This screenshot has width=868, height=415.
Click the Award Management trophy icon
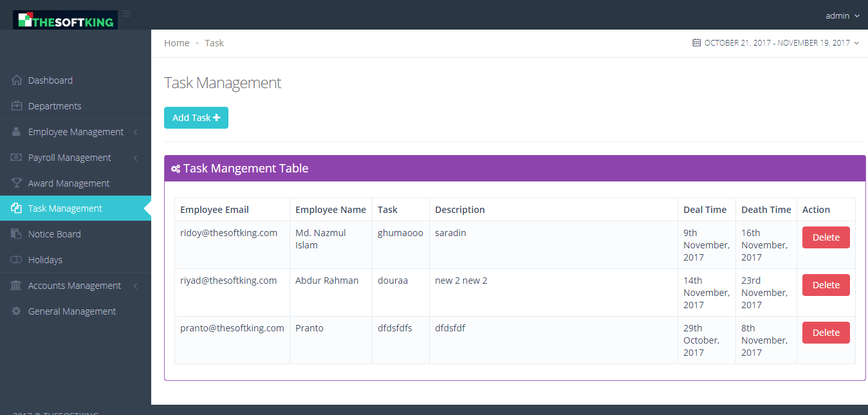[15, 183]
